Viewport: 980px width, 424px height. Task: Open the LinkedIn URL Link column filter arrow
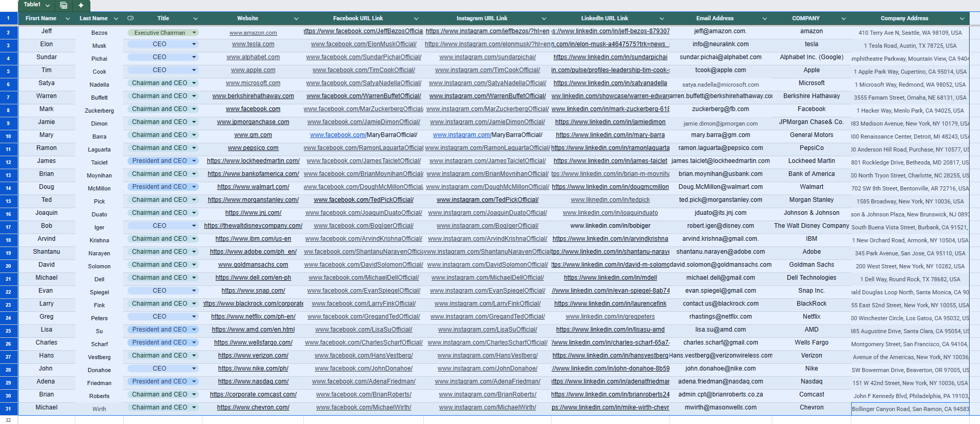(662, 19)
